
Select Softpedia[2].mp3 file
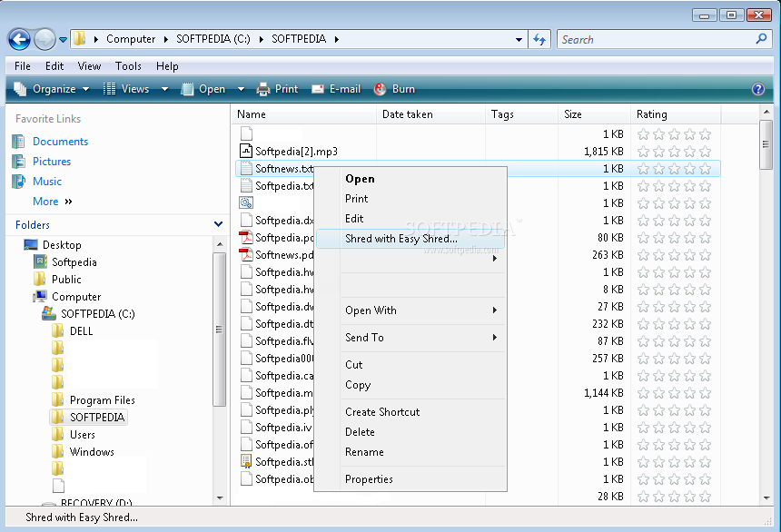(x=296, y=152)
